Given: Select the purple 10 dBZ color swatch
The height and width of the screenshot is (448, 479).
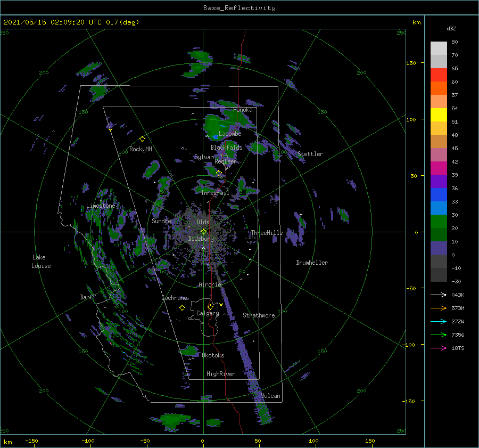Looking at the screenshot, I should point(439,248).
